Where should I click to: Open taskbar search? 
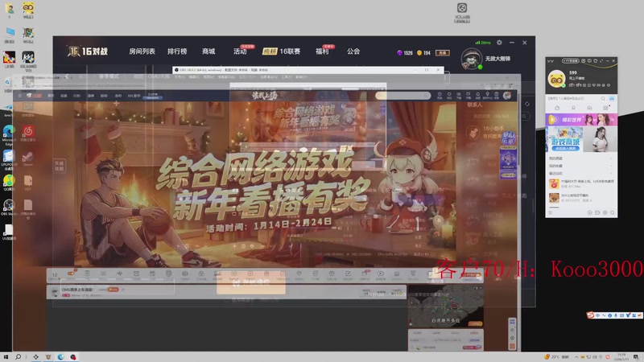(18, 357)
